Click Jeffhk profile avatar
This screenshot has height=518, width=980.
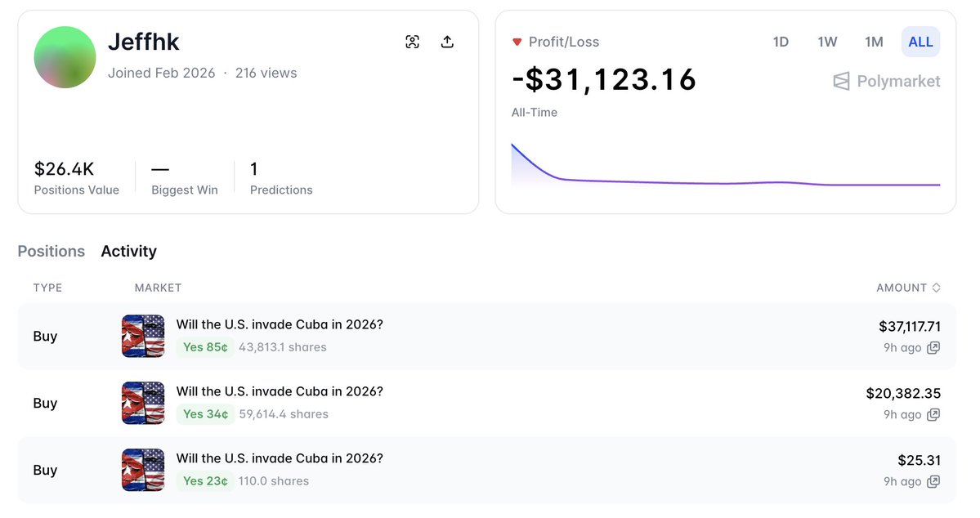[x=65, y=57]
